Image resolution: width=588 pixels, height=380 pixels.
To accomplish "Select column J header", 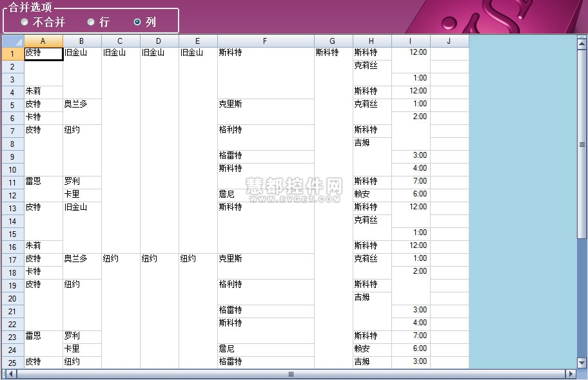I will (x=449, y=41).
